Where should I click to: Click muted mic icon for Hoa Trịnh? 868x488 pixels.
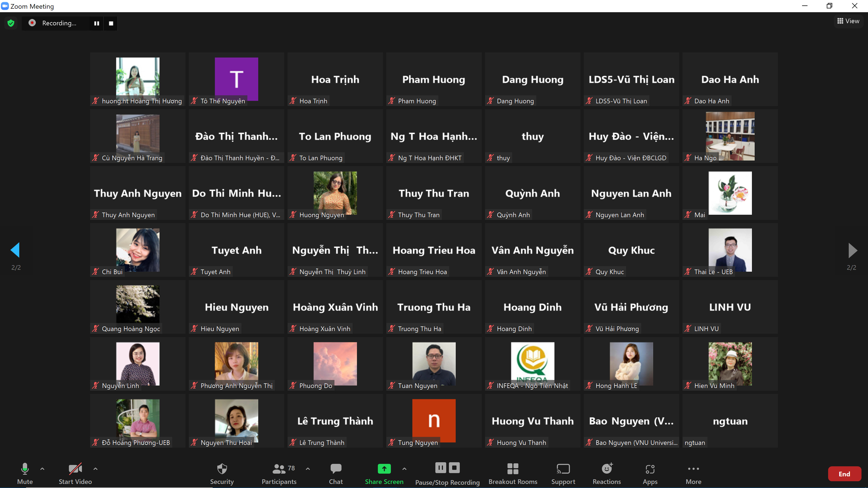click(293, 101)
